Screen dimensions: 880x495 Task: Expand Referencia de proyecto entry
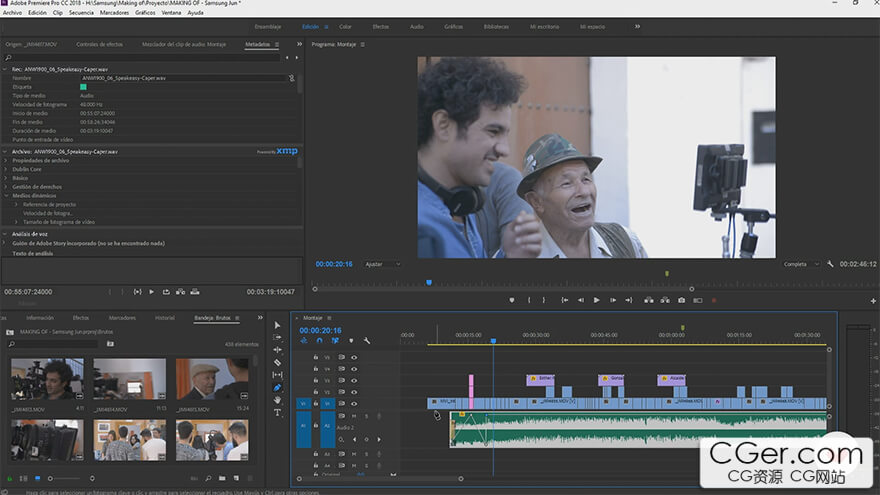click(16, 204)
